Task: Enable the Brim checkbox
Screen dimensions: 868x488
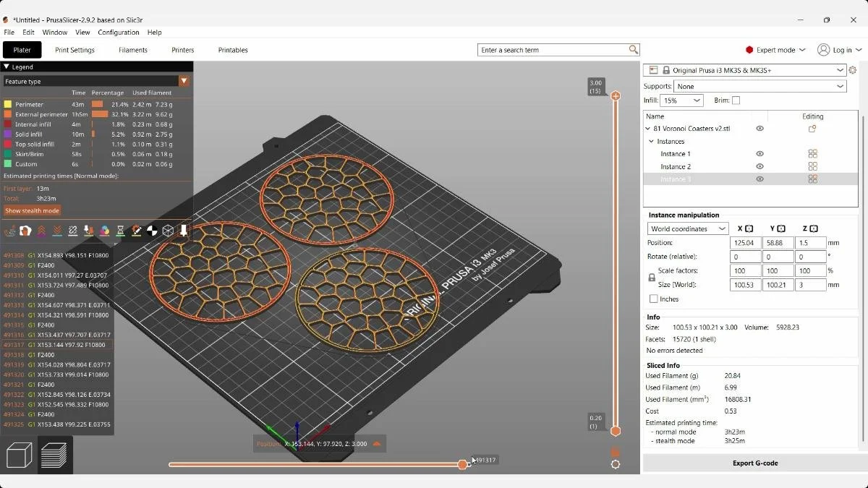Action: [x=736, y=100]
